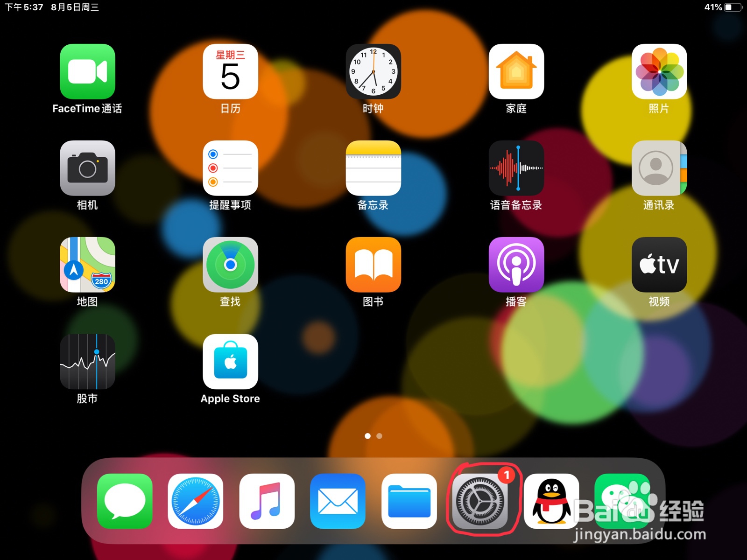Screen dimensions: 747x560
Task: Open WeChat in the dock
Action: [622, 501]
